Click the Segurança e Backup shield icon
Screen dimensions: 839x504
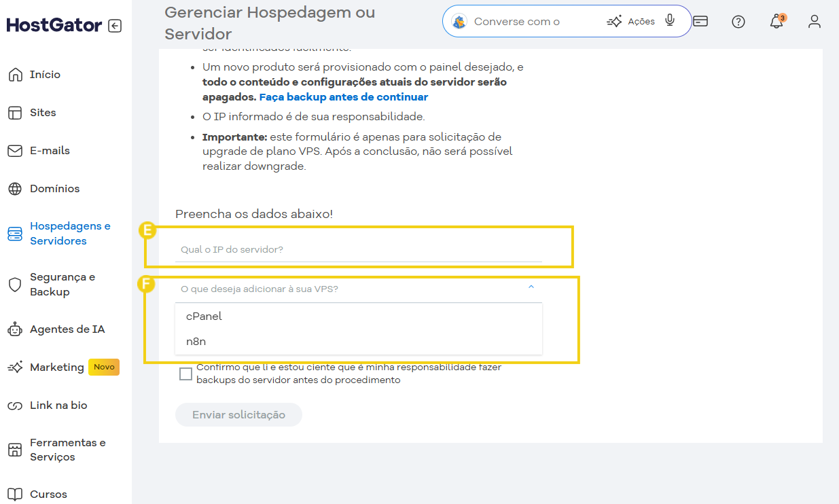15,284
